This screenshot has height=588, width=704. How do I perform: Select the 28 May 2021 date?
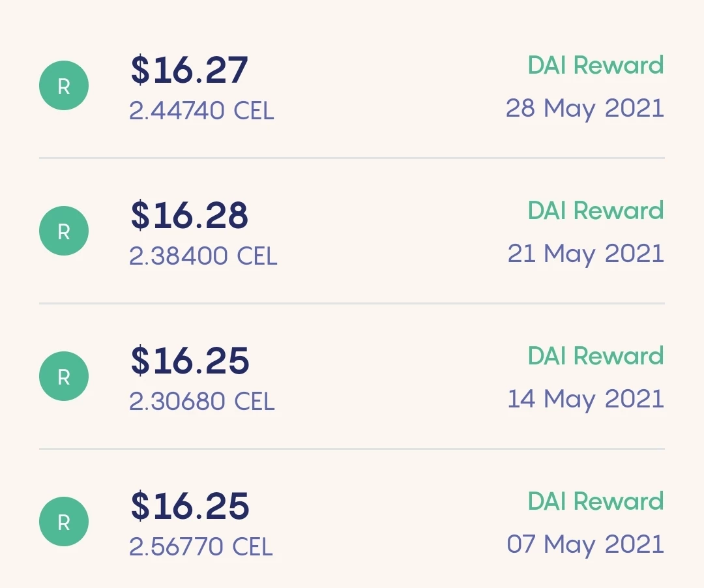coord(585,109)
